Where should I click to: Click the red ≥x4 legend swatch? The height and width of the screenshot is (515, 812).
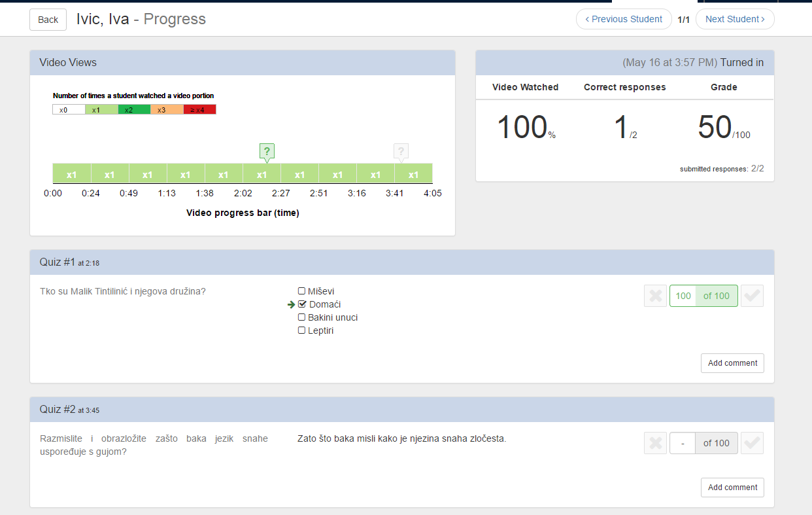199,110
